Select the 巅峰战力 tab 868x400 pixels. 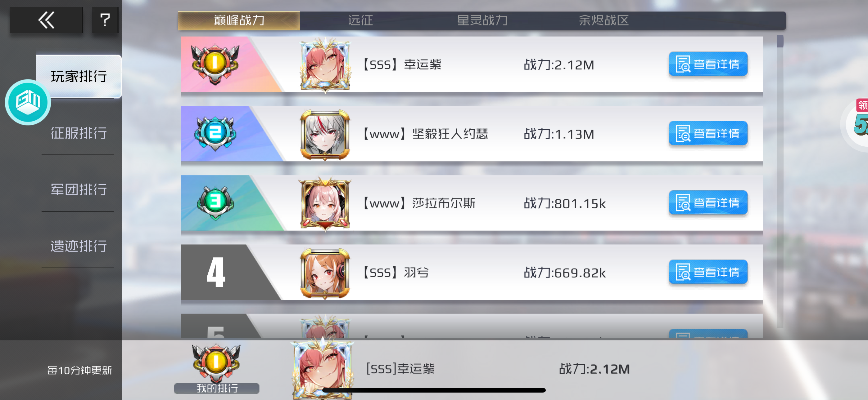tap(239, 20)
